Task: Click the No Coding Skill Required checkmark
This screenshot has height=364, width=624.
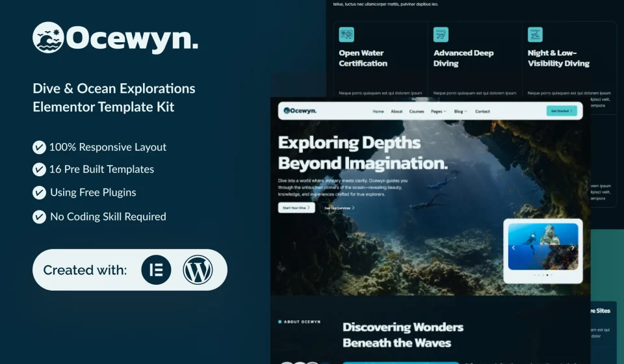Action: (x=39, y=217)
